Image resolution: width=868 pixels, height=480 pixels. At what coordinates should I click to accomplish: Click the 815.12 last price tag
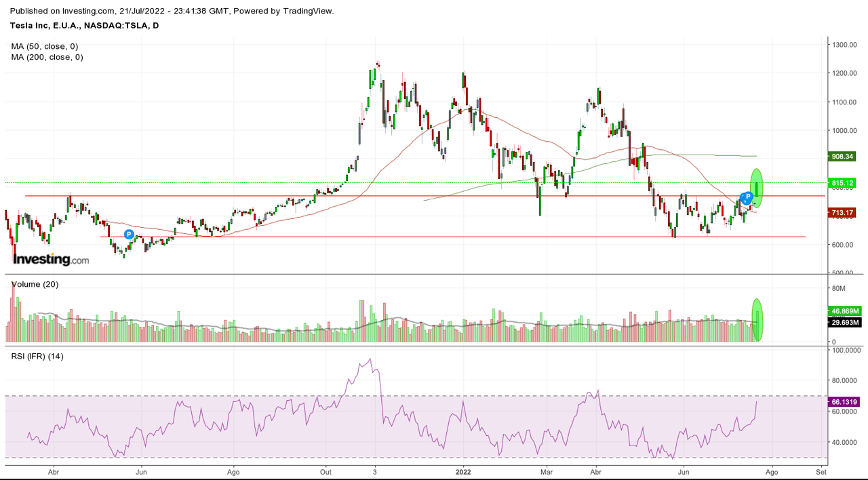coord(842,183)
